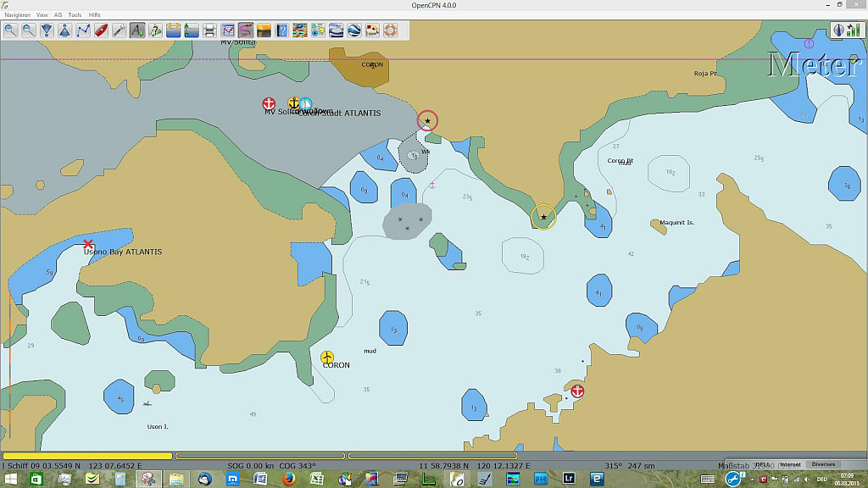
Task: Click the man overboard lifebuoy icon
Action: (390, 30)
